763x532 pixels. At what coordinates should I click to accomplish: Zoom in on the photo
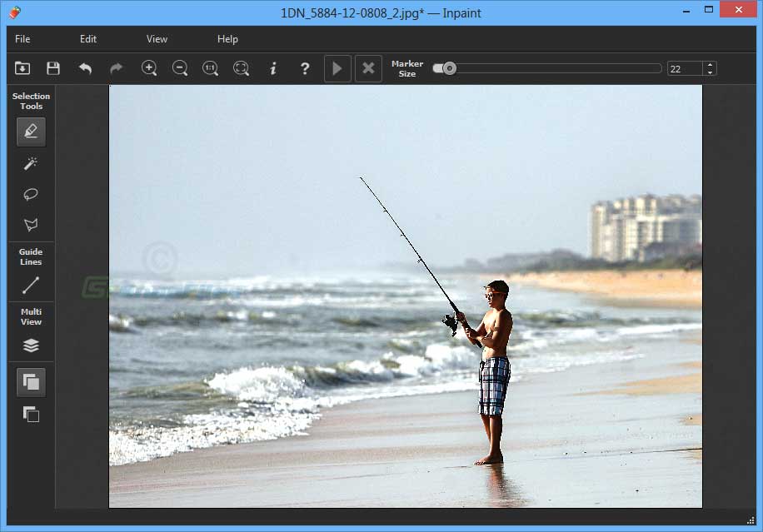[x=149, y=68]
